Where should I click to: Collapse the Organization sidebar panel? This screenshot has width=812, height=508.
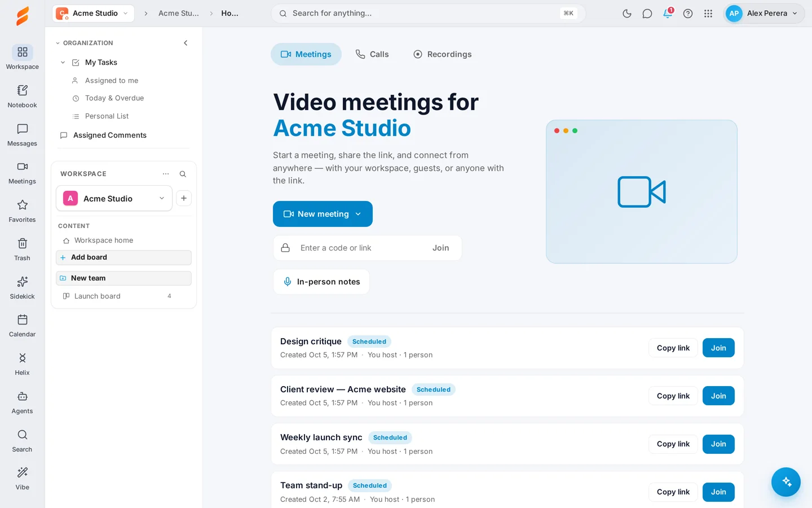click(x=186, y=43)
